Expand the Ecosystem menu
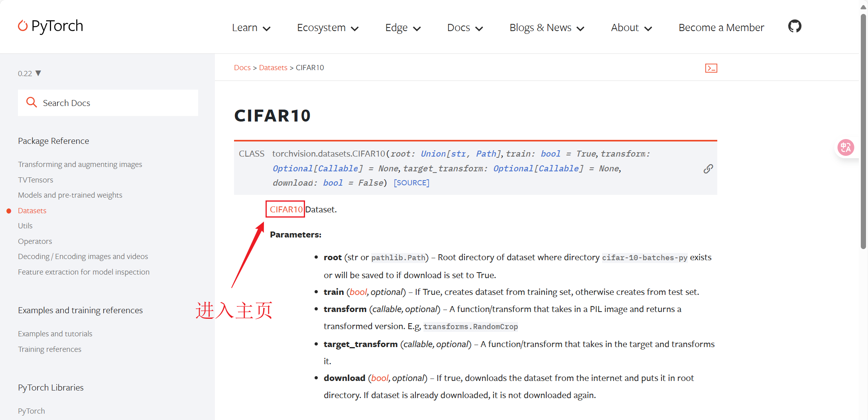The height and width of the screenshot is (420, 868). coord(328,27)
